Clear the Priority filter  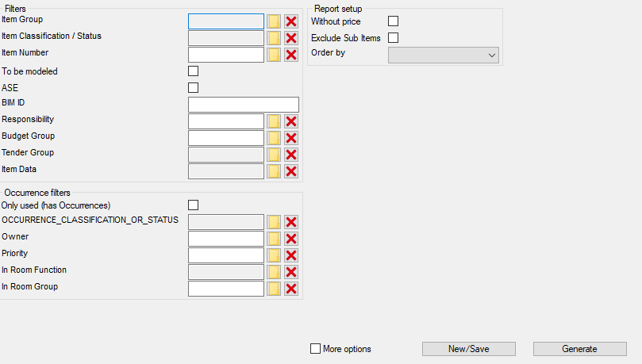click(291, 255)
